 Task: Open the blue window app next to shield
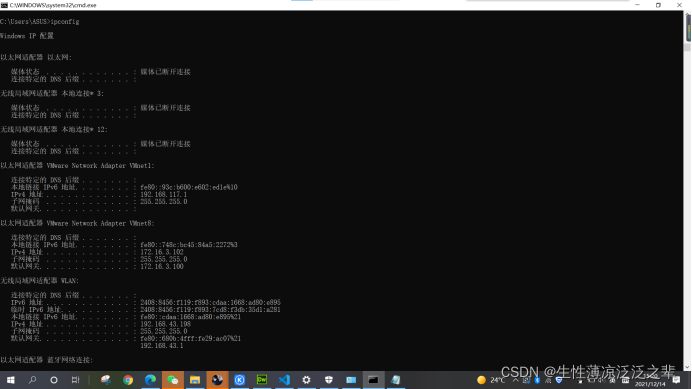[351, 380]
